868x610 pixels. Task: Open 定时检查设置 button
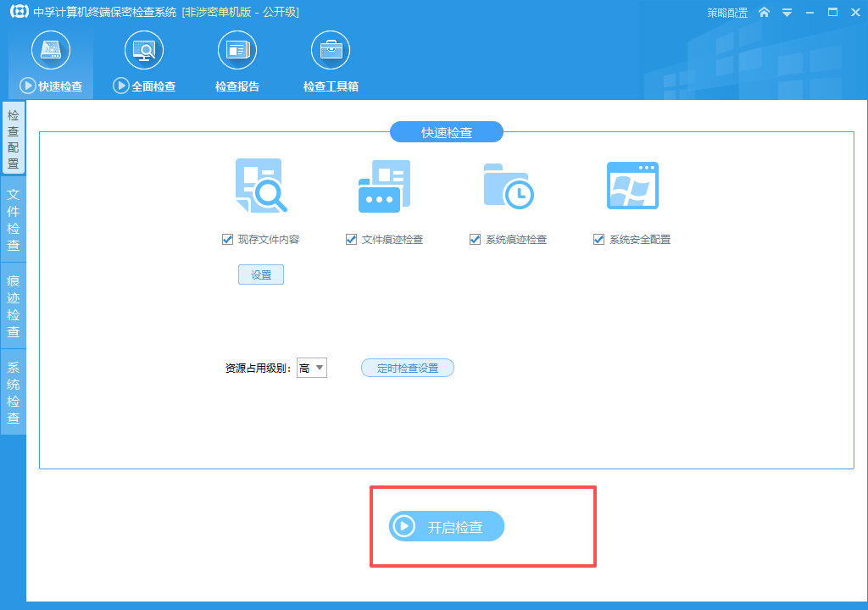[408, 368]
